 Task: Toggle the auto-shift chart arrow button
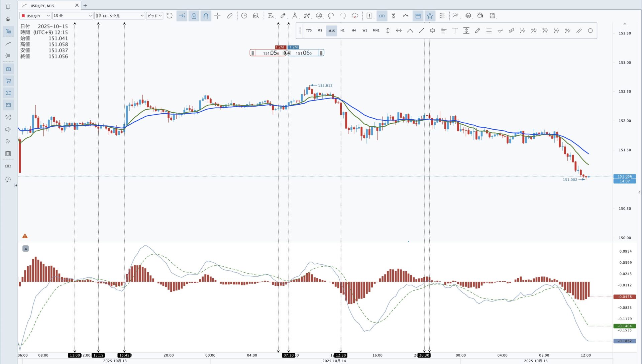[182, 16]
